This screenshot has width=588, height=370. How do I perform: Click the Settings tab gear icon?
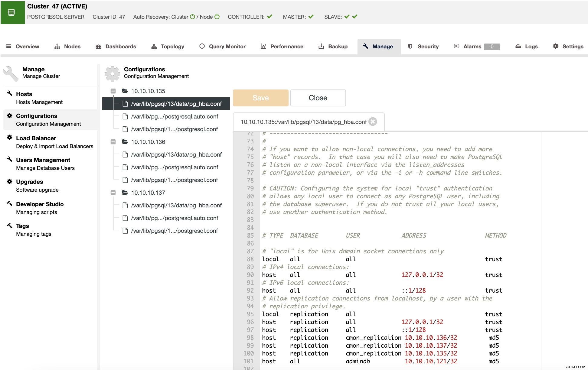556,46
